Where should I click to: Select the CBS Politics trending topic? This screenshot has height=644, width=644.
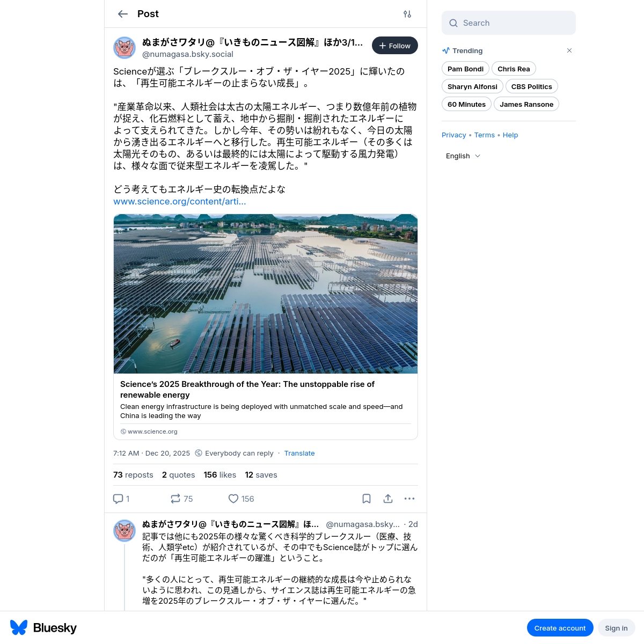pyautogui.click(x=531, y=86)
